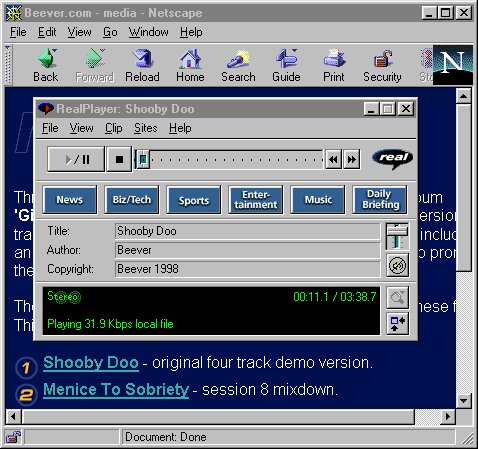Click the magnifier zoom icon in RealPlayer
This screenshot has width=478, height=449.
click(x=397, y=297)
